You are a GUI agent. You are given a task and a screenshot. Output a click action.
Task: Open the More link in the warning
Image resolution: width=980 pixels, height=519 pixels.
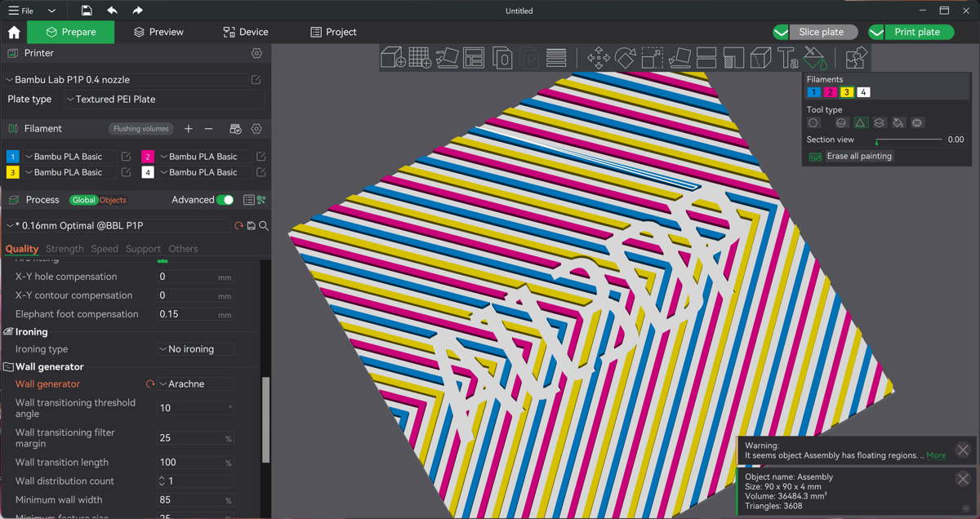[x=936, y=455]
